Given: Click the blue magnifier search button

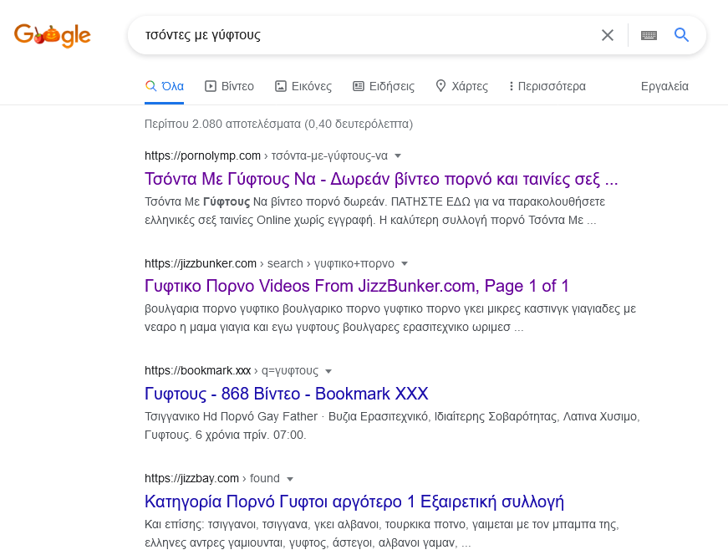Looking at the screenshot, I should [x=681, y=35].
